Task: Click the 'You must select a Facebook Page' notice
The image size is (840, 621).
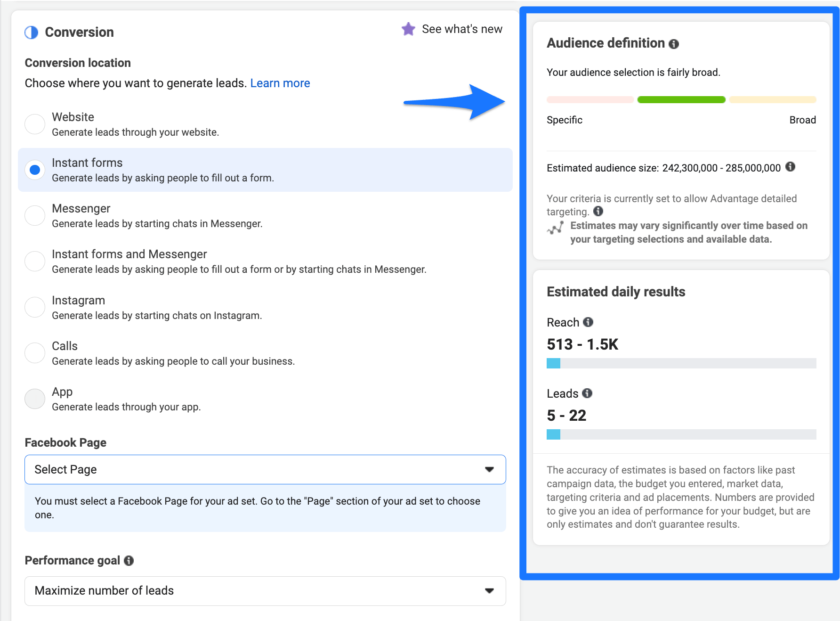Action: pyautogui.click(x=265, y=508)
